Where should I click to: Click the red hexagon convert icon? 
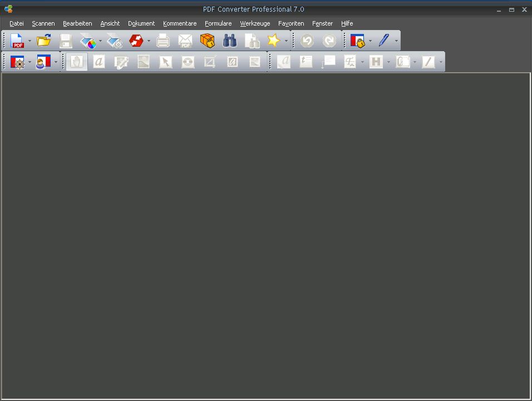[136, 41]
